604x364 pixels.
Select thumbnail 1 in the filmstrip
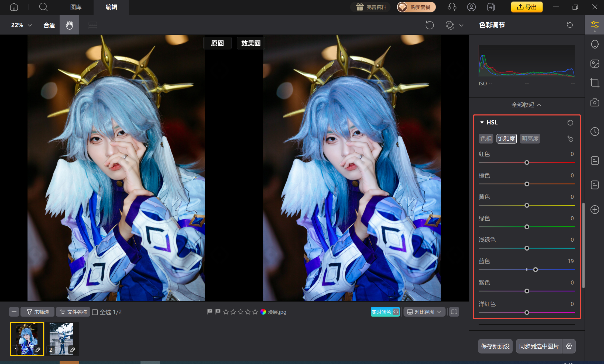(x=27, y=339)
